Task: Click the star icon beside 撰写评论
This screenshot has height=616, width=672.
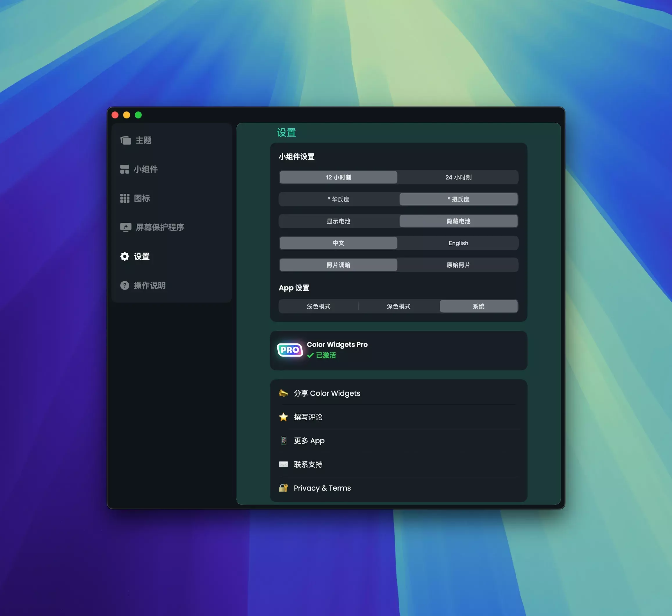Action: tap(283, 417)
